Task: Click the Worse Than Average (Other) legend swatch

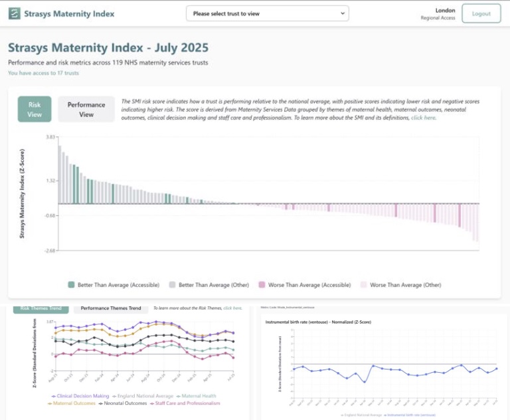Action: tap(363, 285)
